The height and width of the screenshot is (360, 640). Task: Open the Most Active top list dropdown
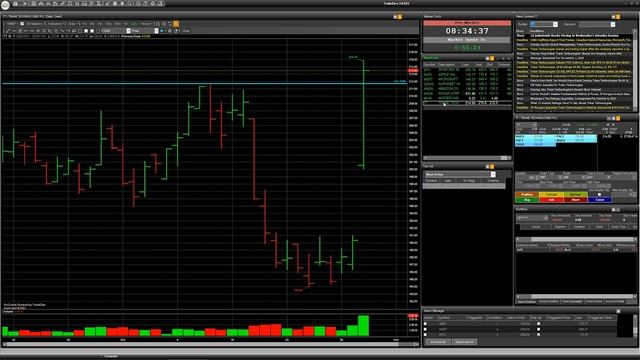(493, 174)
